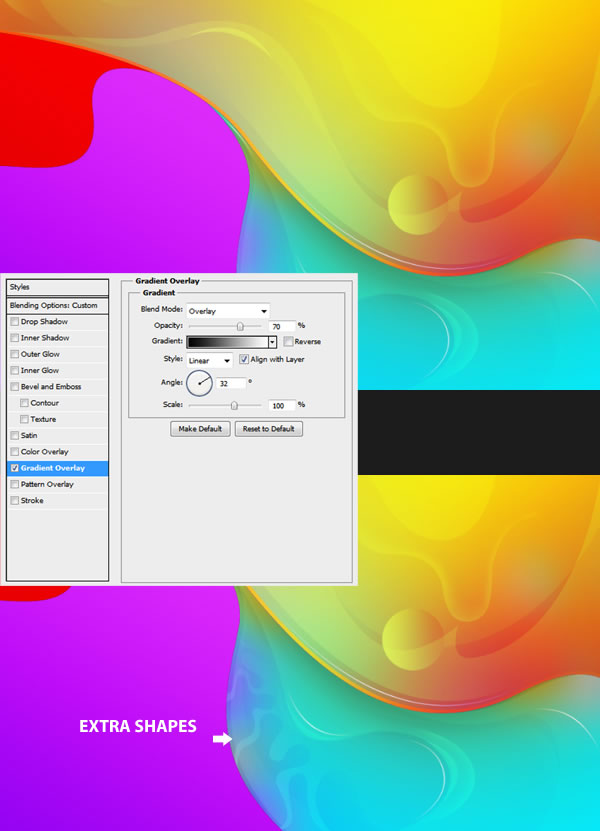Click the Opacity value field showing 70

pos(281,326)
